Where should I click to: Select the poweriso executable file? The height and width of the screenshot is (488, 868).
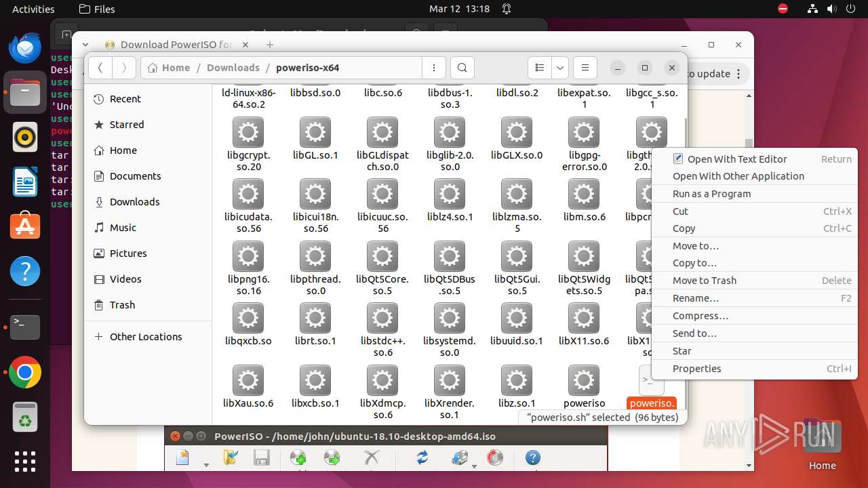(584, 386)
